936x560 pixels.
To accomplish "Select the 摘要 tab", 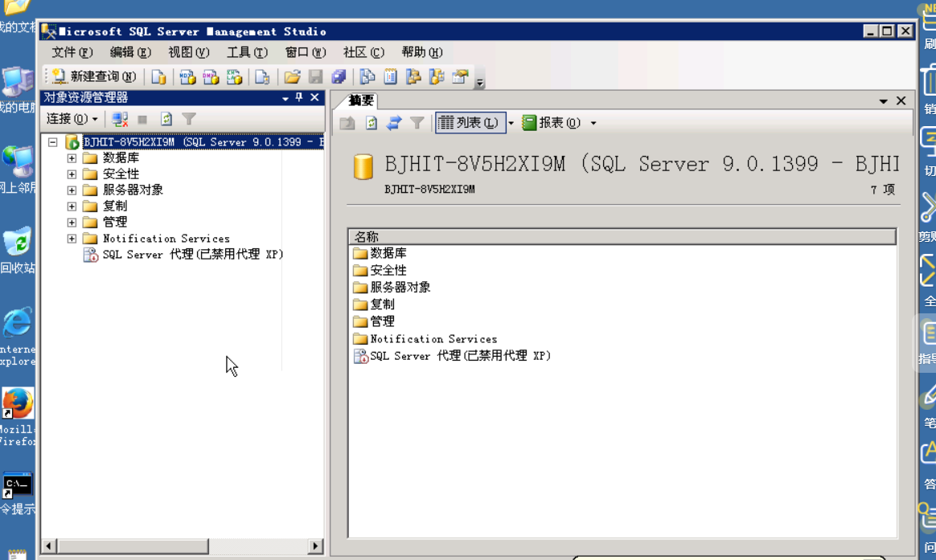I will [360, 100].
